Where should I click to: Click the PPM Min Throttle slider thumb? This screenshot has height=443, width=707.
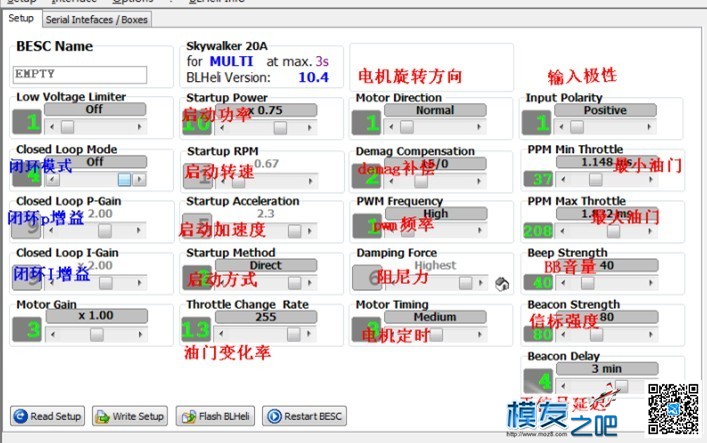[x=596, y=180]
